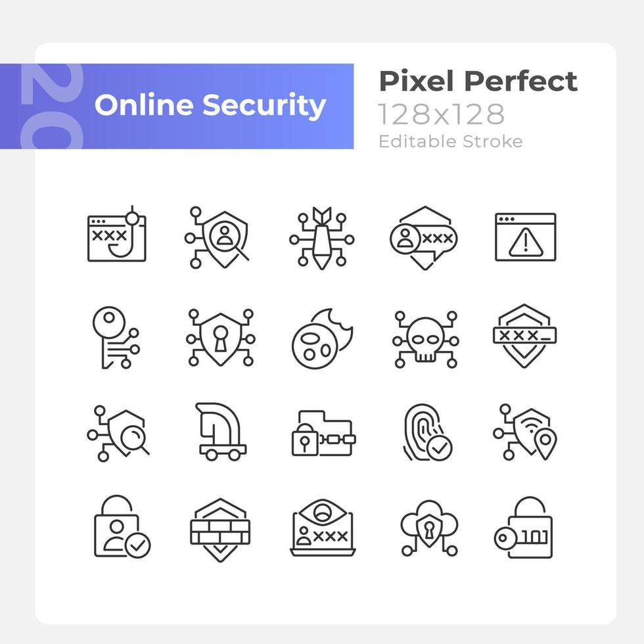Click the shield with keyhole network icon
Image resolution: width=644 pixels, height=644 pixels.
[x=221, y=338]
